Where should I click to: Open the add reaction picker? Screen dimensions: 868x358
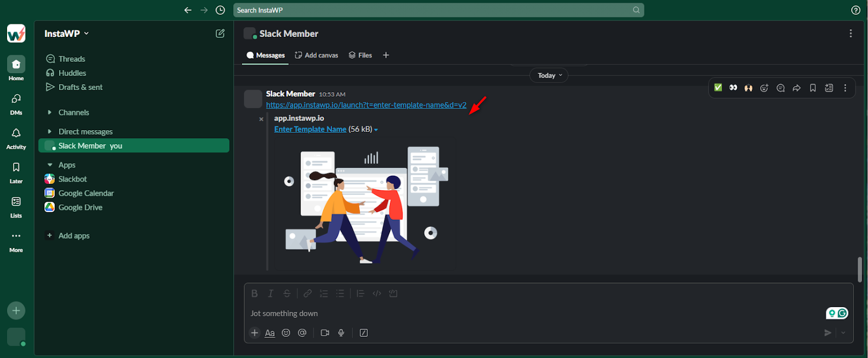(764, 88)
